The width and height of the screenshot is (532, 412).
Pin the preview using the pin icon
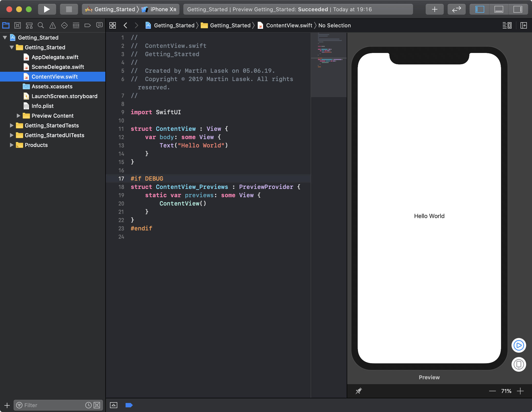point(358,391)
